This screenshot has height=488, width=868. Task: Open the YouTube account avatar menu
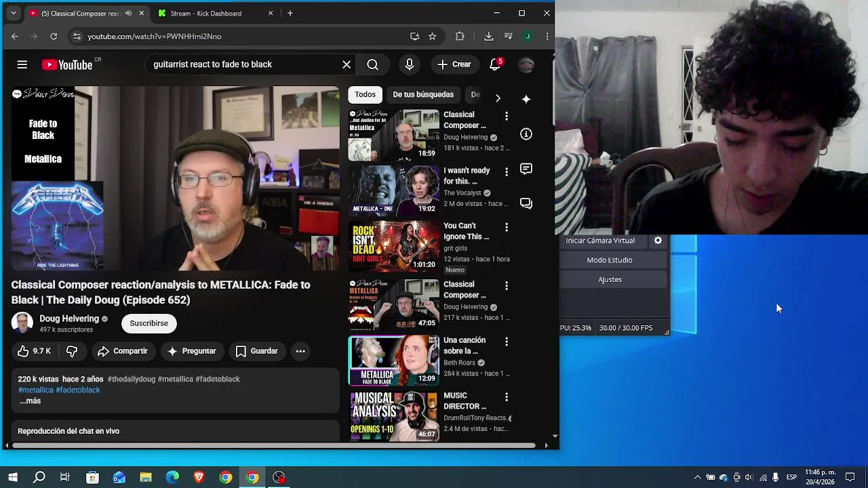526,64
